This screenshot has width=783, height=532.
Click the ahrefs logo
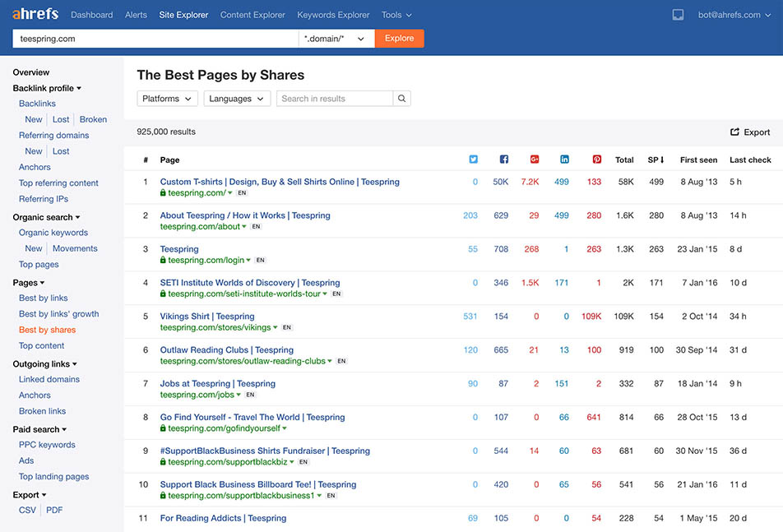click(33, 14)
